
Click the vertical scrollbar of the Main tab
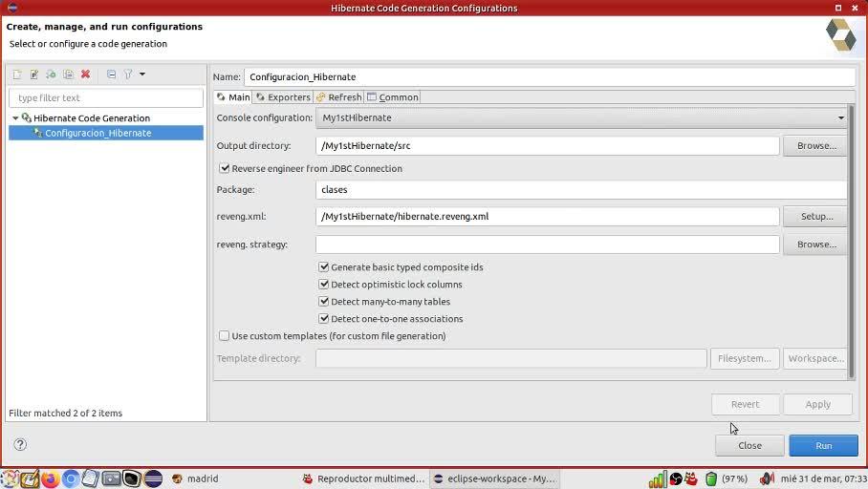point(851,242)
